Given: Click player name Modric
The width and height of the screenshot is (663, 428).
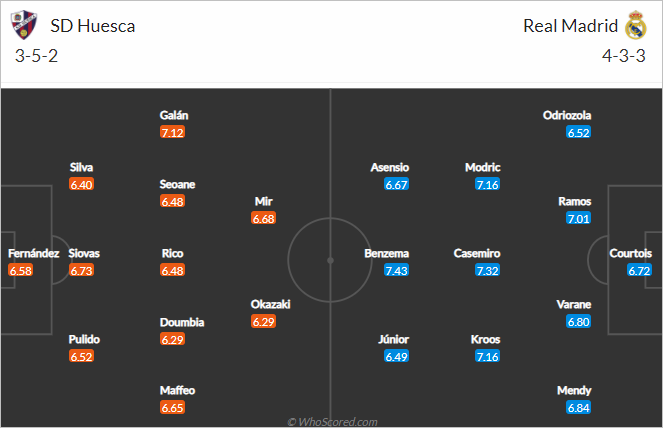Looking at the screenshot, I should click(x=482, y=167).
